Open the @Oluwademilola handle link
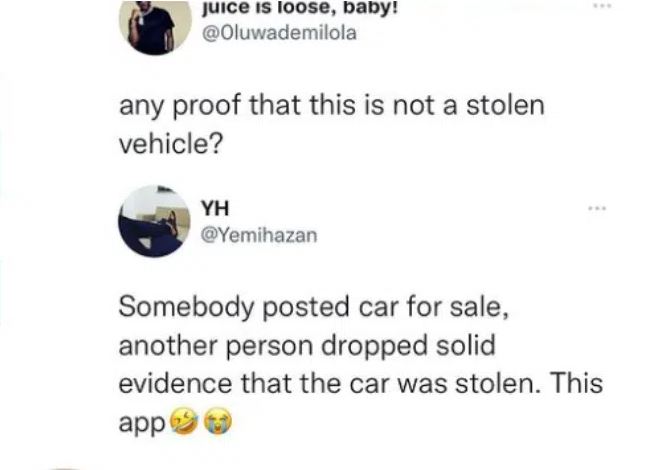The width and height of the screenshot is (660, 470). coord(279,33)
